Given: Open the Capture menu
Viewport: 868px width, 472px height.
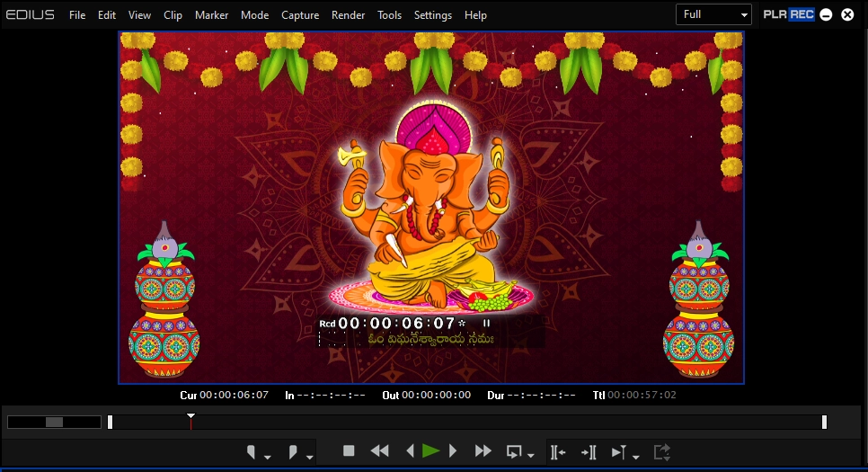Looking at the screenshot, I should [x=300, y=15].
